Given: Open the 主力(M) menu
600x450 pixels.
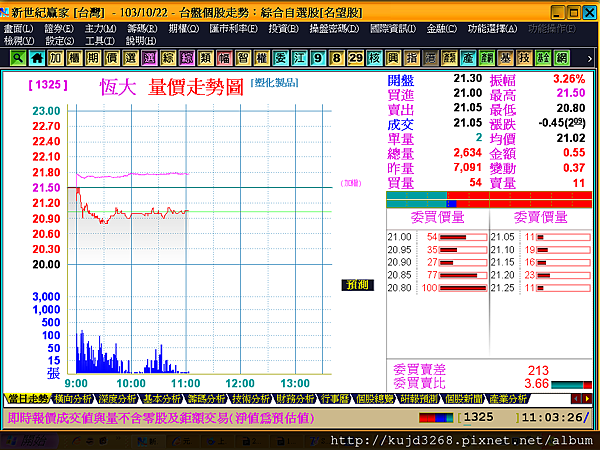Looking at the screenshot, I should coord(100,29).
